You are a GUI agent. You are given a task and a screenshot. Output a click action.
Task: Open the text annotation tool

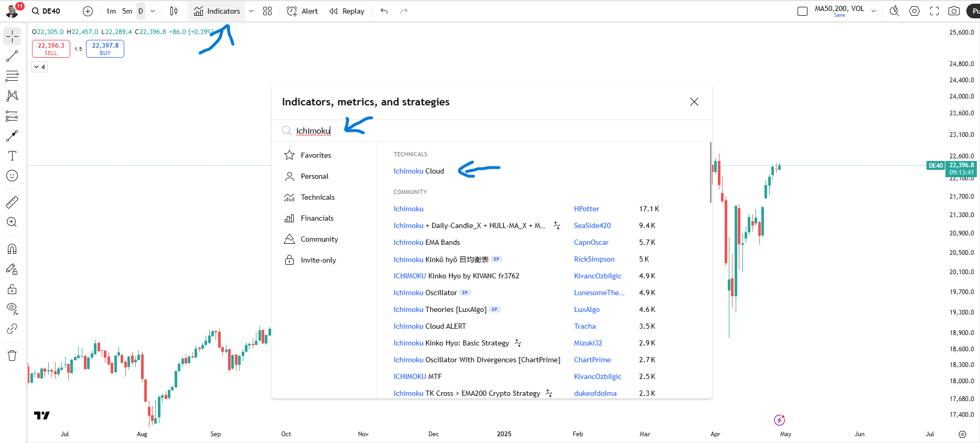tap(12, 156)
